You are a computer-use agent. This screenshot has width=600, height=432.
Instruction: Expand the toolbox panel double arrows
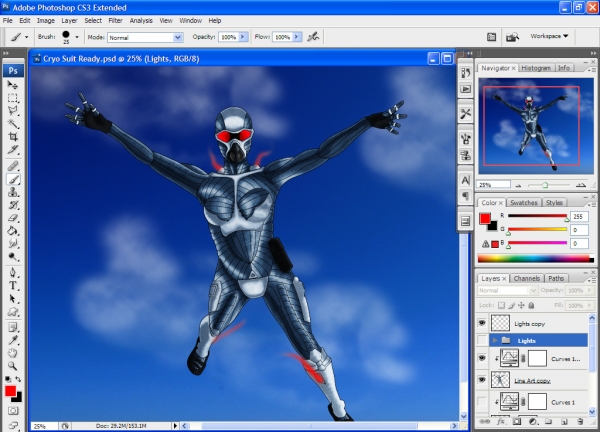(6, 53)
